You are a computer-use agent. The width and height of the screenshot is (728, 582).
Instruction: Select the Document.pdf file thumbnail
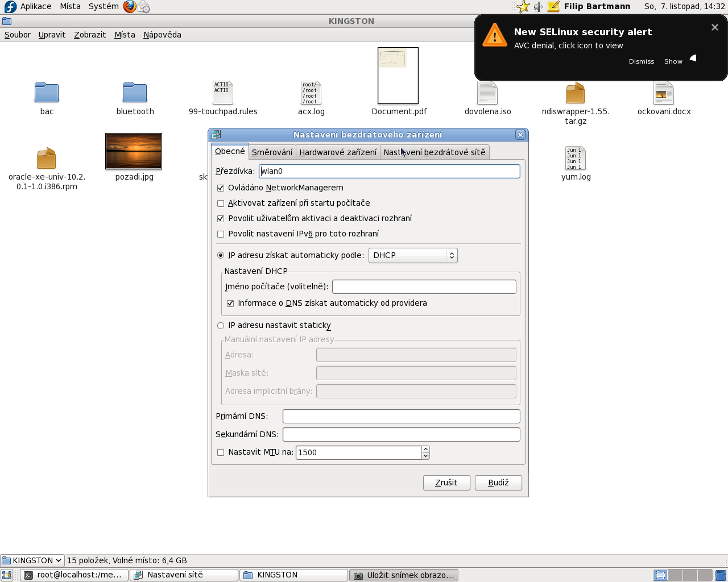coord(398,76)
